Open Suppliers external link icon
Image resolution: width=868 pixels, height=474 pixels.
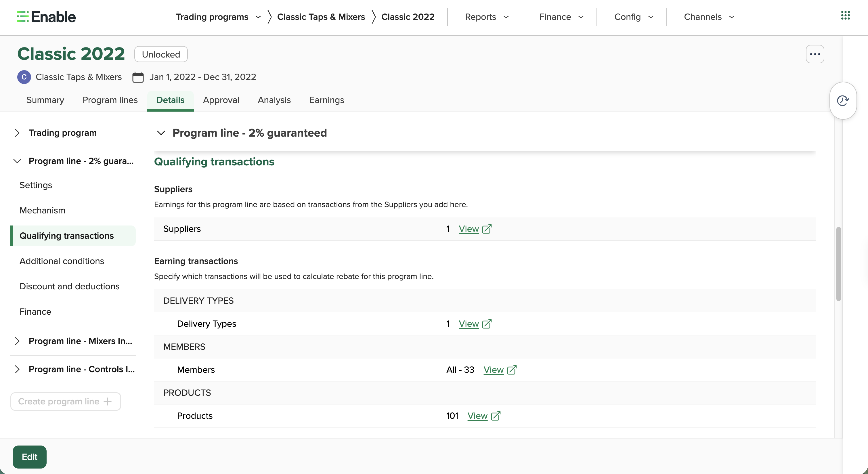(487, 229)
